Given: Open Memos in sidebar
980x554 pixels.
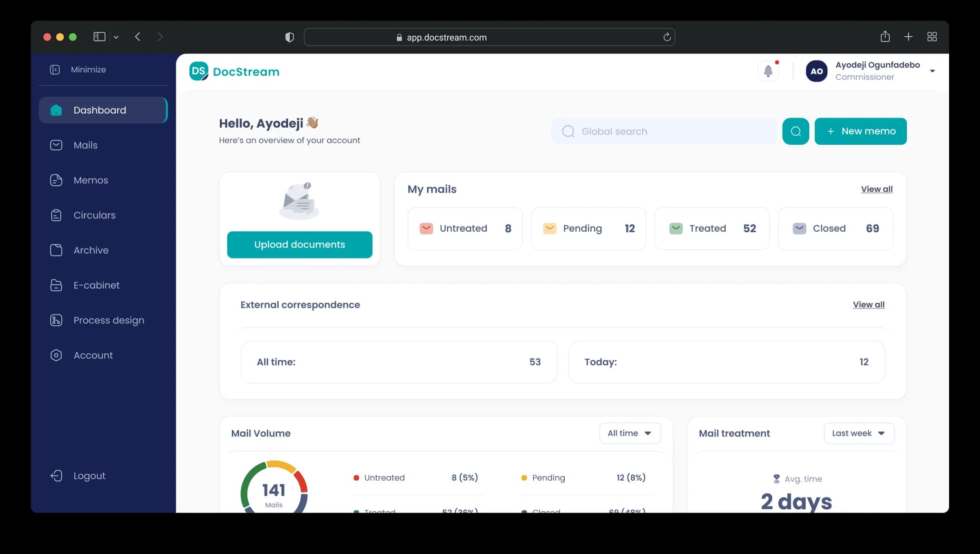Looking at the screenshot, I should click(103, 180).
